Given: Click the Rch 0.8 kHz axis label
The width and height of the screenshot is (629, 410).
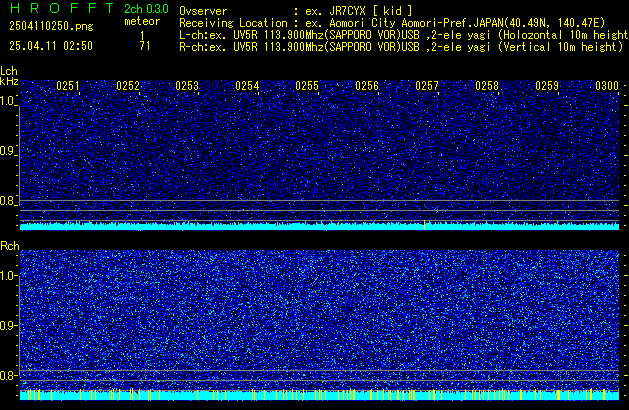Looking at the screenshot, I should 7,375.
